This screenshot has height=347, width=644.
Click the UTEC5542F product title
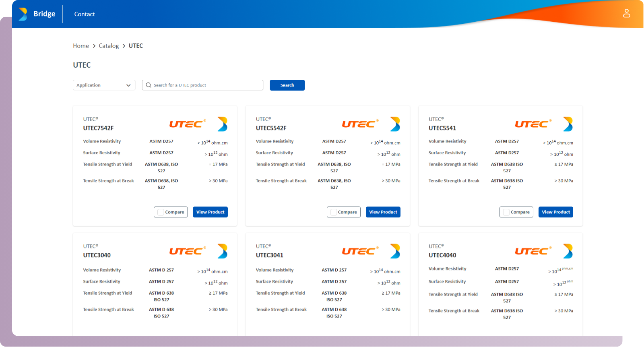(x=271, y=128)
